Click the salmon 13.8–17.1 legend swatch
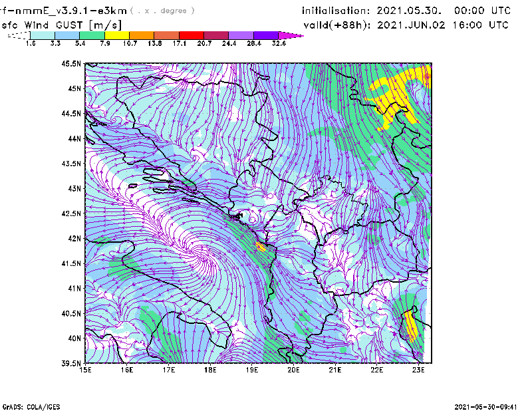532x411 pixels. point(167,35)
